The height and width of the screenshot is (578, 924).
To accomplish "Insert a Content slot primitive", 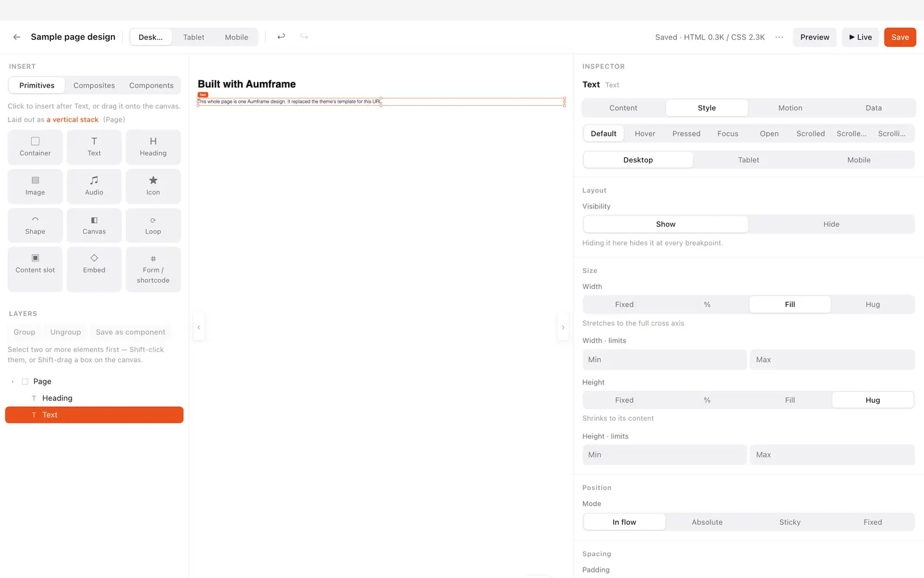I will coord(35,269).
